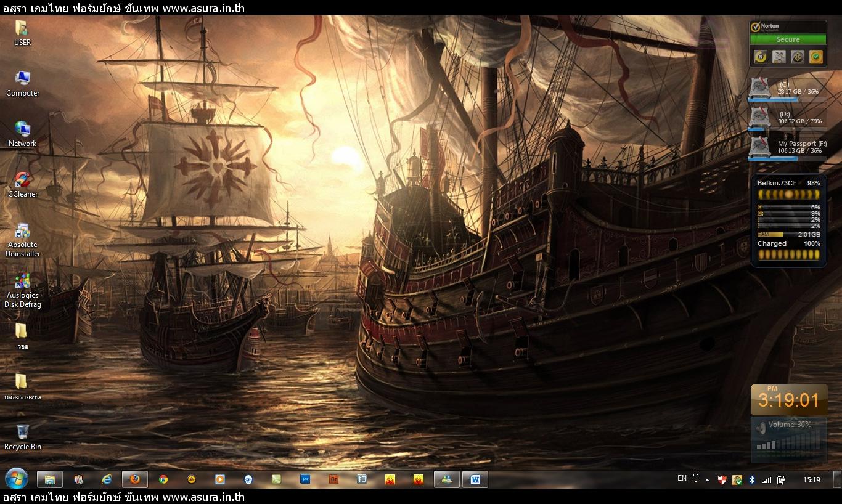Screen dimensions: 842x504
Task: Open the Network desktop icon
Action: coord(23,134)
